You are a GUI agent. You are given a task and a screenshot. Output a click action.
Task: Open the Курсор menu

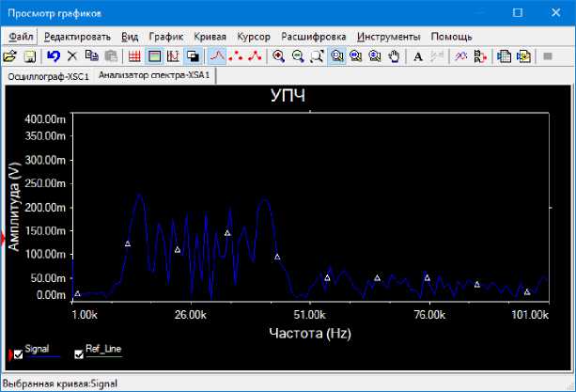pos(252,36)
